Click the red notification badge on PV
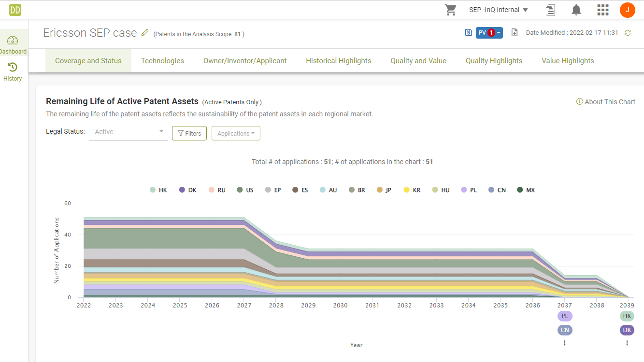 (x=491, y=33)
